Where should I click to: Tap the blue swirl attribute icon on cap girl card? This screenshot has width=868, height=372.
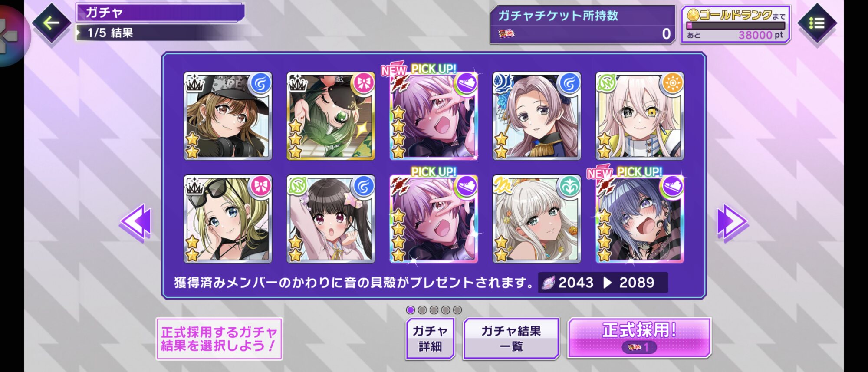click(x=260, y=83)
